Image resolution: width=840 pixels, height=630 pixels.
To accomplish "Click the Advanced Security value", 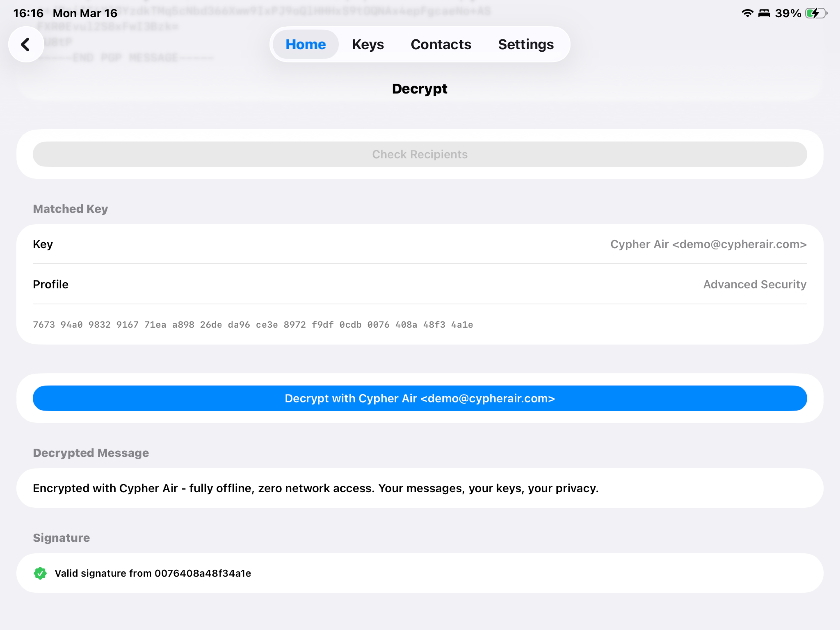I will (755, 284).
